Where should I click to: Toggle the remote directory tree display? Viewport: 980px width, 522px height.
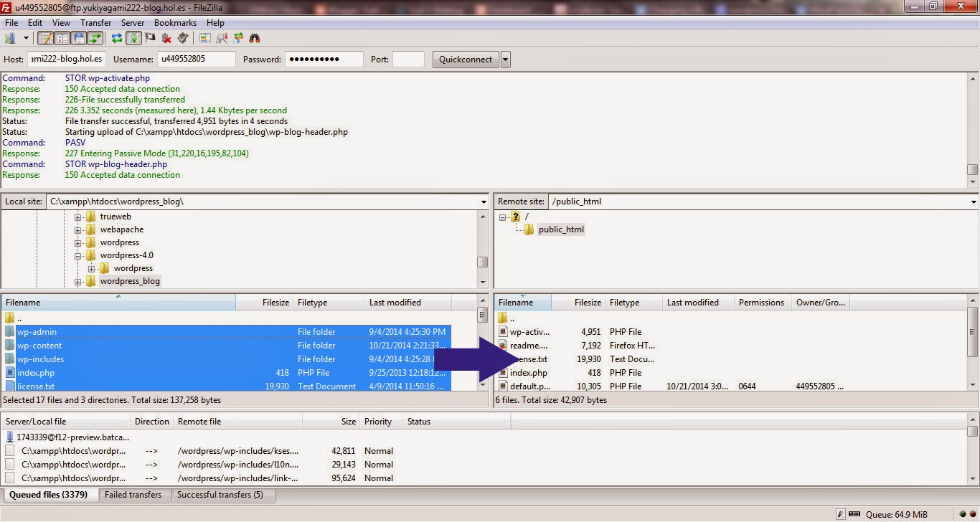point(79,38)
